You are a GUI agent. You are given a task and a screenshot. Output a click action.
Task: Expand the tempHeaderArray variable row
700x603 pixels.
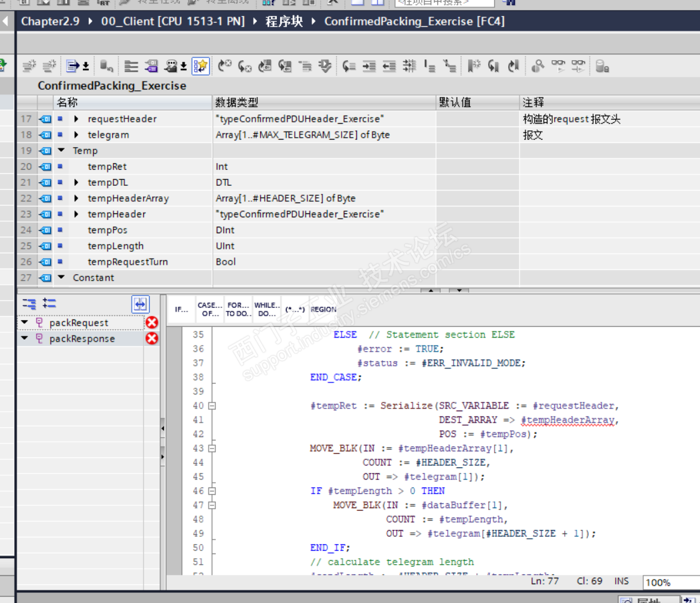(76, 199)
